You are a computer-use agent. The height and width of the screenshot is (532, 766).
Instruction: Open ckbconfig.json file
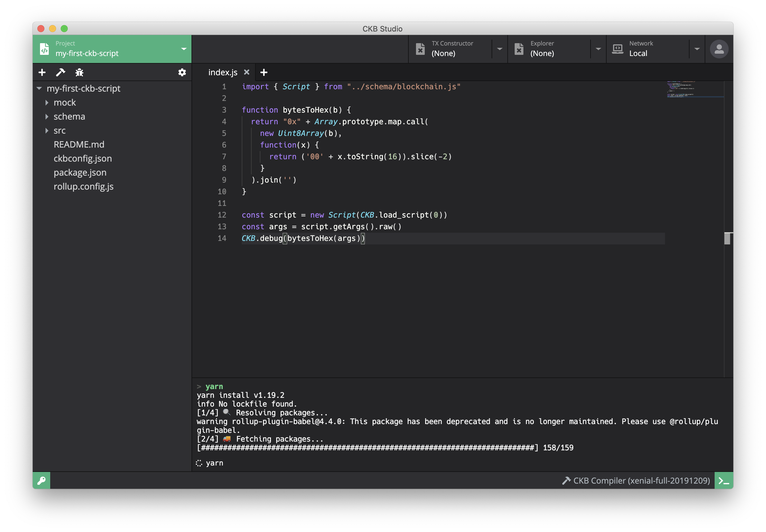tap(82, 158)
